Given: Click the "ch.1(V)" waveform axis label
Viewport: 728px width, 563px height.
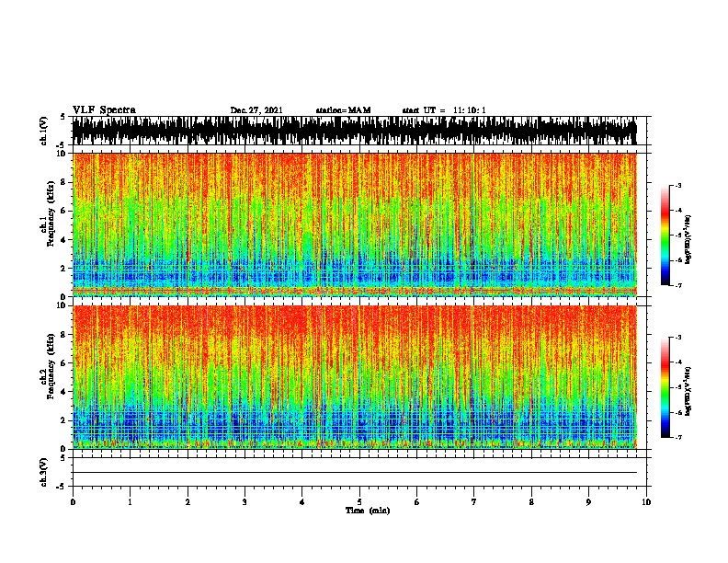Looking at the screenshot, I should (43, 131).
